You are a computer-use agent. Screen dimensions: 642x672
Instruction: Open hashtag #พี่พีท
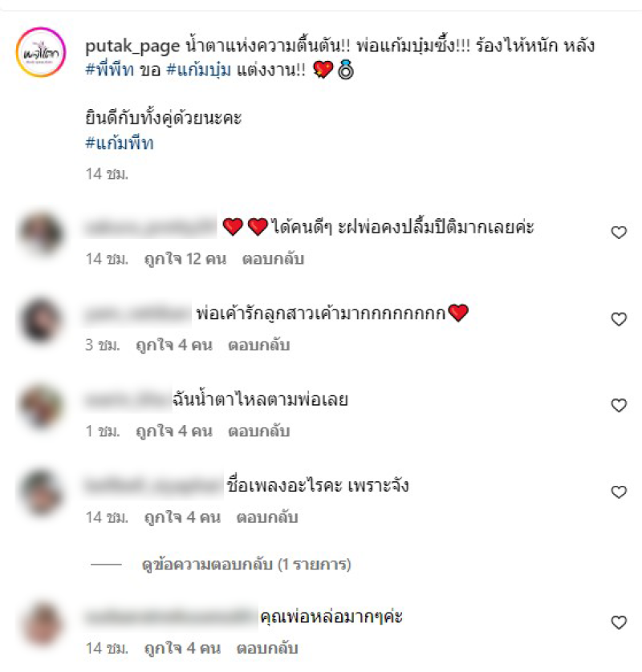(x=110, y=70)
